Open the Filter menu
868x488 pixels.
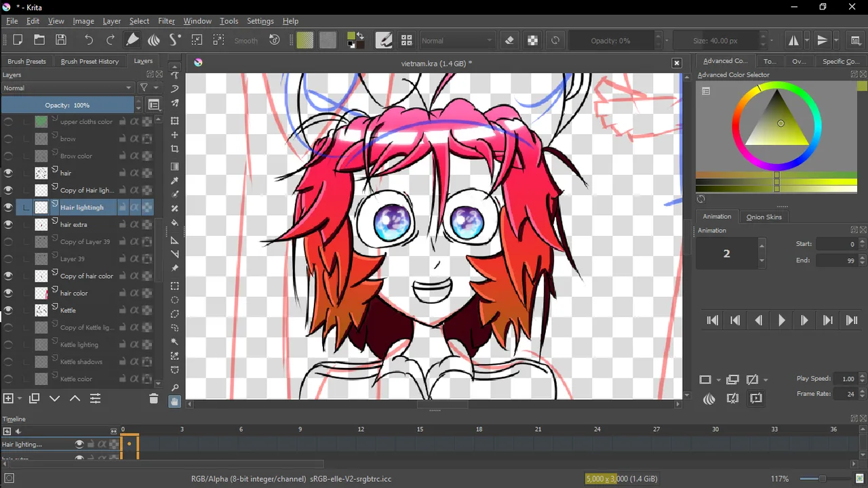166,21
